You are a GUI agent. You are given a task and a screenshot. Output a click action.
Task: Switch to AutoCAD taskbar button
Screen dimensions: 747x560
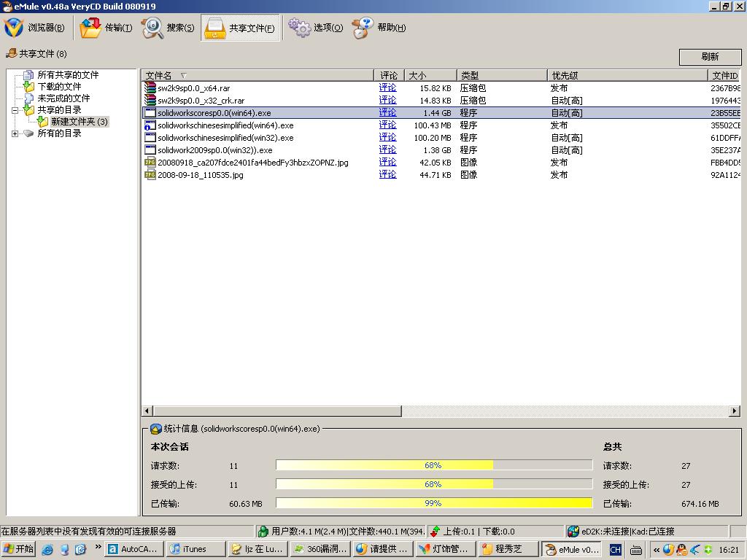point(135,549)
